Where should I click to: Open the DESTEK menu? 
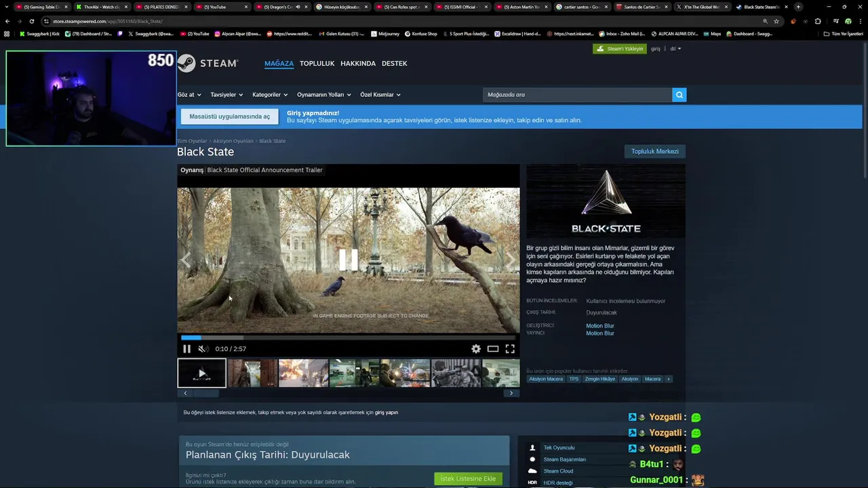pos(394,64)
